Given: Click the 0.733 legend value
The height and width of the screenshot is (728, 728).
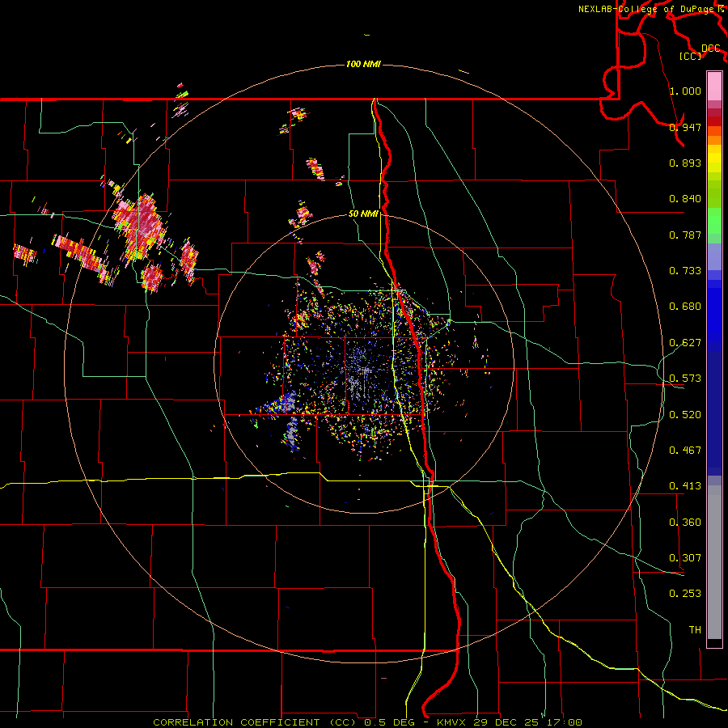Looking at the screenshot, I should [685, 271].
